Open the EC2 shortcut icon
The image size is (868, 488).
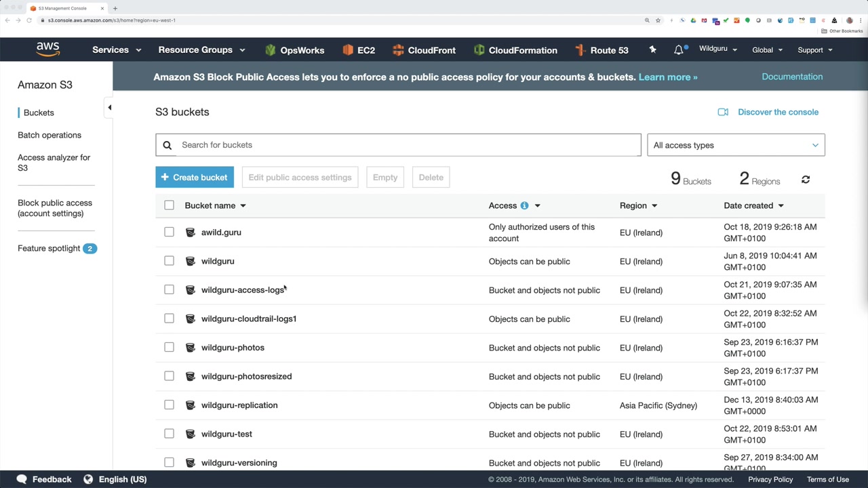(x=349, y=50)
